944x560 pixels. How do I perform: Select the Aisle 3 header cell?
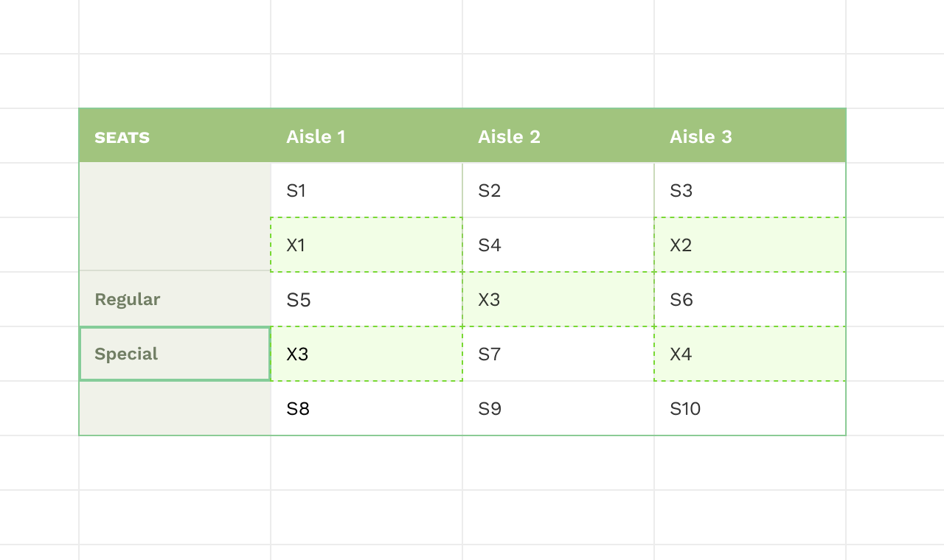click(x=750, y=136)
